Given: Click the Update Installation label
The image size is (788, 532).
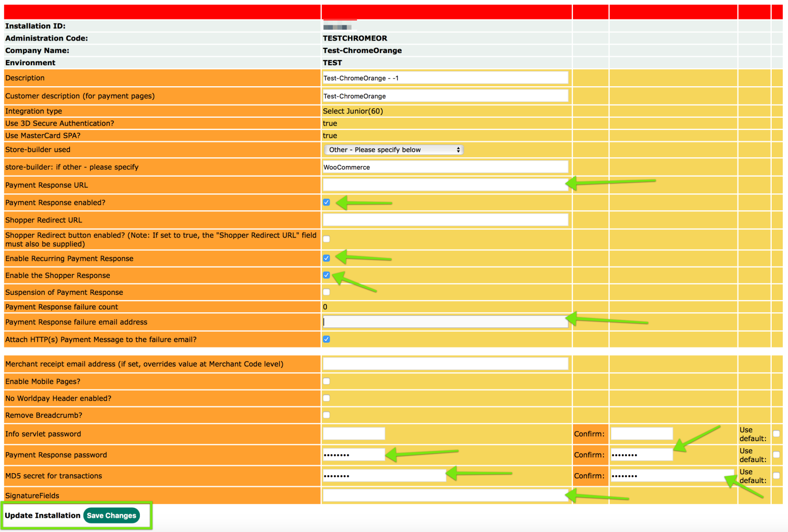Looking at the screenshot, I should pos(42,515).
